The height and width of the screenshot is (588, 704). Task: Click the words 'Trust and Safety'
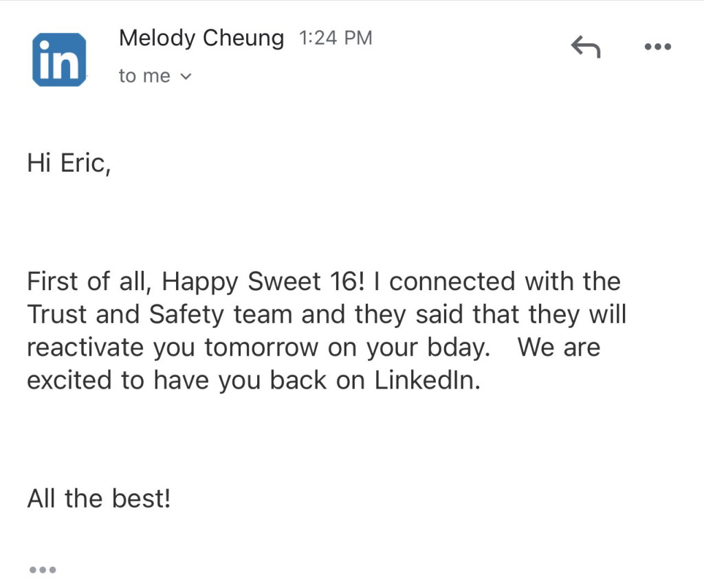click(x=120, y=314)
